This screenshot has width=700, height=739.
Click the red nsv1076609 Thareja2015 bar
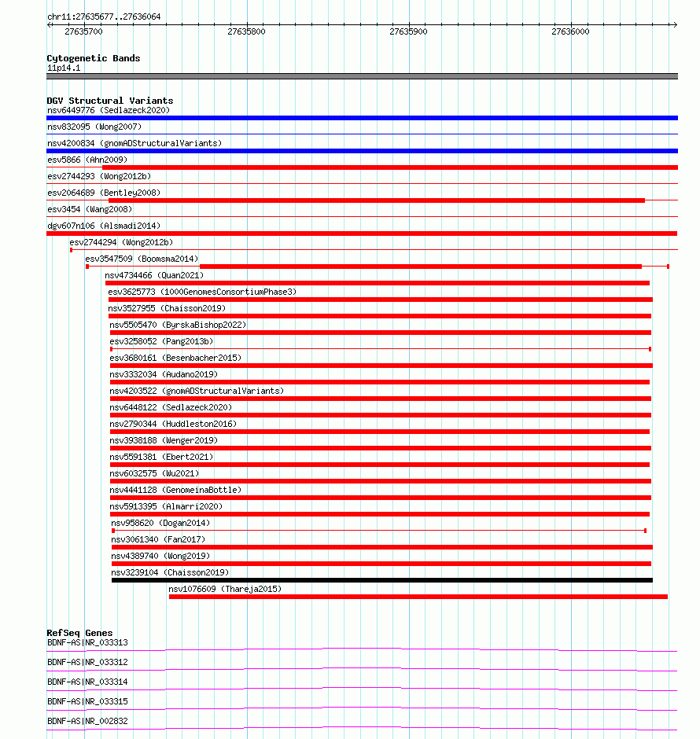coord(418,597)
